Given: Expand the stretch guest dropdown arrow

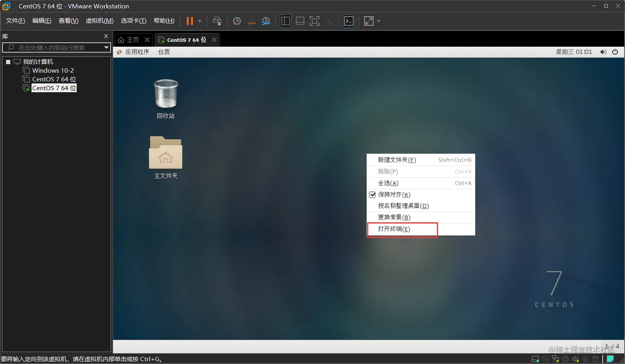Looking at the screenshot, I should click(x=378, y=21).
